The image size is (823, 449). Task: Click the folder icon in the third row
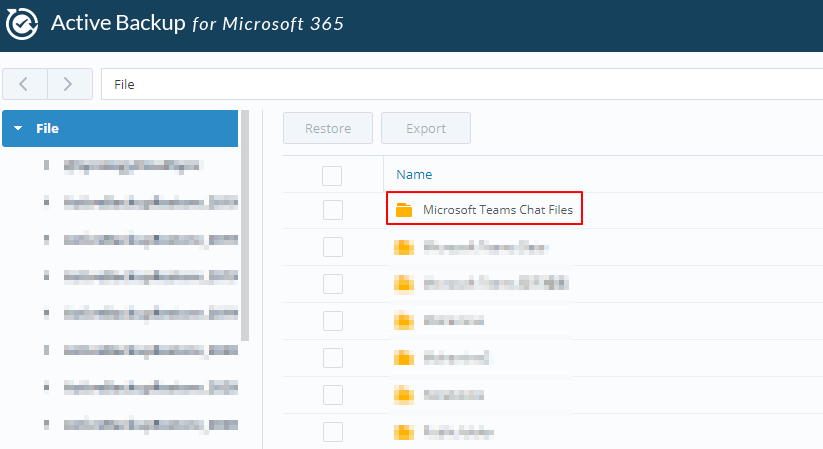tap(404, 284)
